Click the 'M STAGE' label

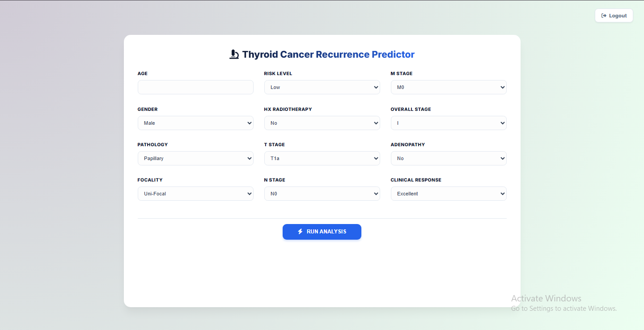[402, 73]
